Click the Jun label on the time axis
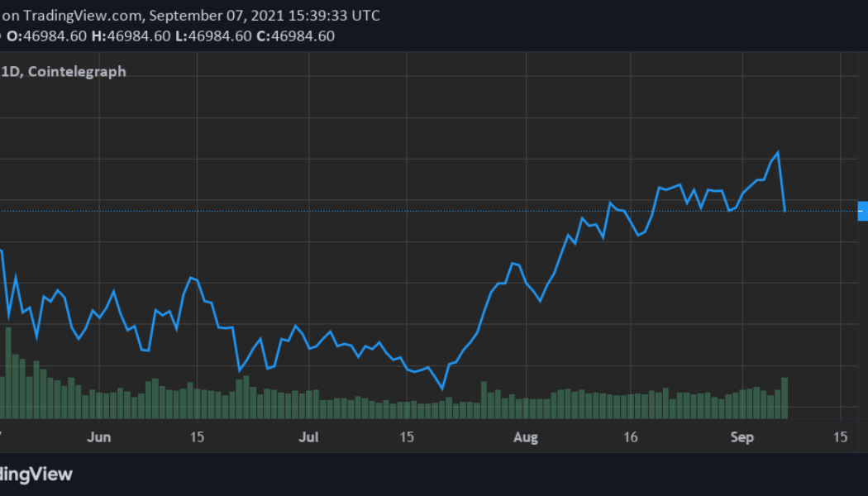Screen dimensions: 868x496 coord(99,436)
